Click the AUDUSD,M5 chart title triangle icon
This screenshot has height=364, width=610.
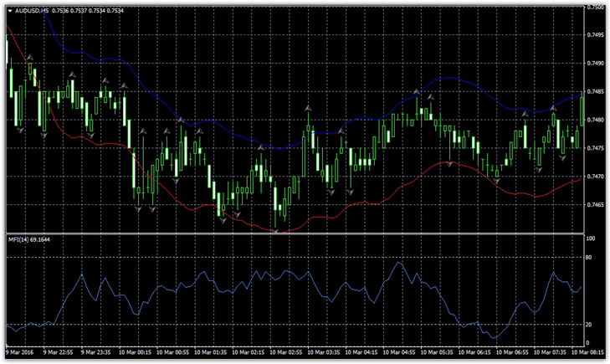[10, 11]
